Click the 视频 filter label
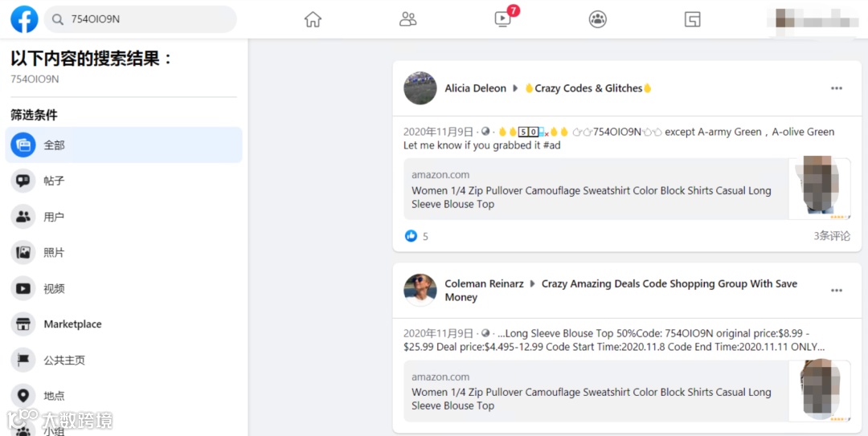Viewport: 868px width, 436px height. click(55, 288)
